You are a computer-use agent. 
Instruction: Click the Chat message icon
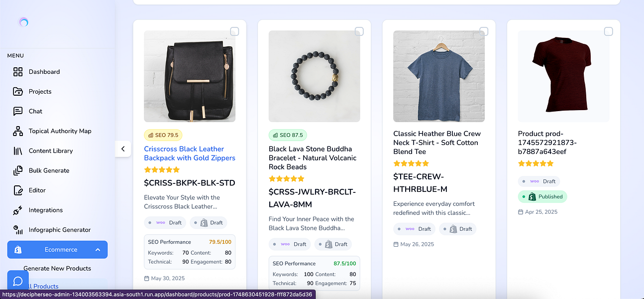pyautogui.click(x=18, y=111)
